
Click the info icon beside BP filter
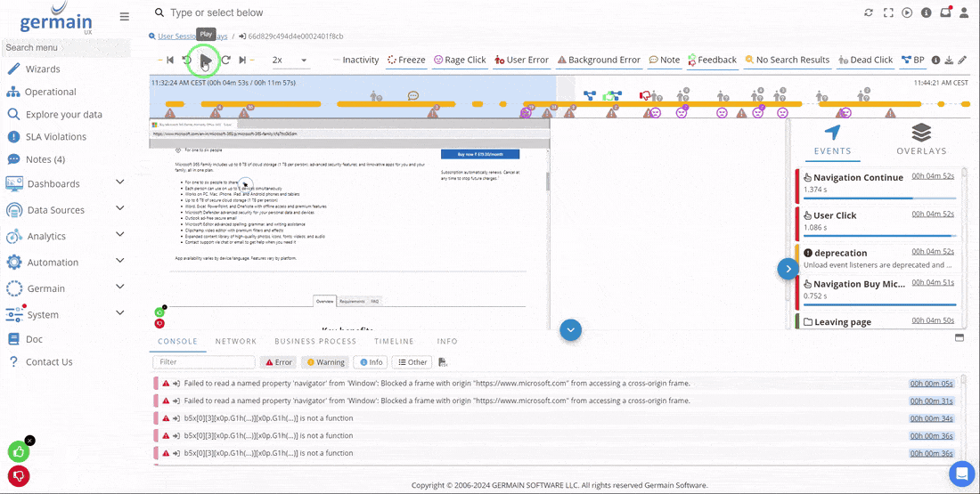coord(935,60)
